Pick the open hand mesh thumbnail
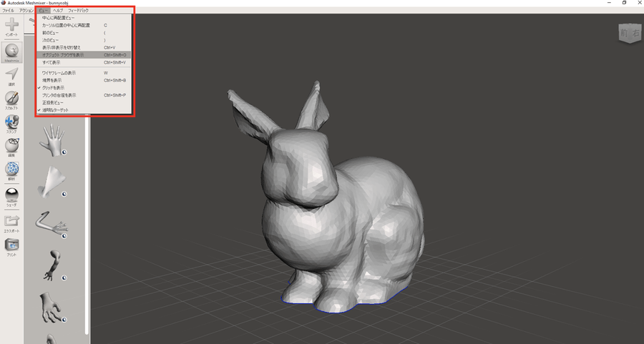Viewport: 644px width, 344px height. pyautogui.click(x=52, y=140)
